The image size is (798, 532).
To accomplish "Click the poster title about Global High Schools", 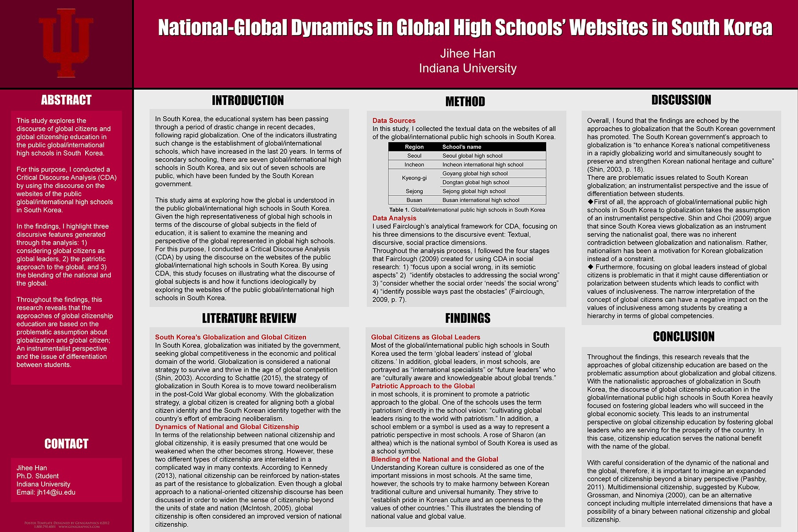I will pyautogui.click(x=465, y=27).
